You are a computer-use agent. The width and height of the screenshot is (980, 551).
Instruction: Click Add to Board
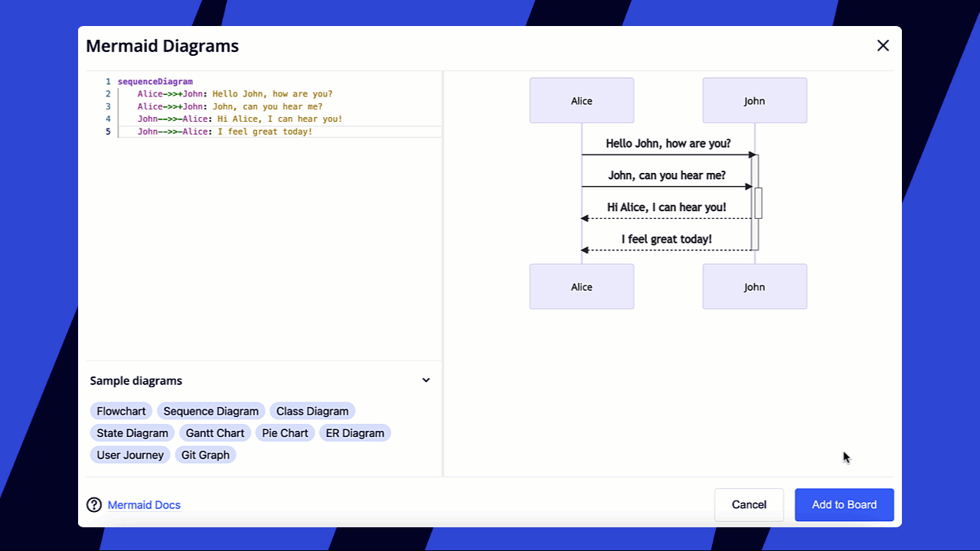pyautogui.click(x=844, y=504)
